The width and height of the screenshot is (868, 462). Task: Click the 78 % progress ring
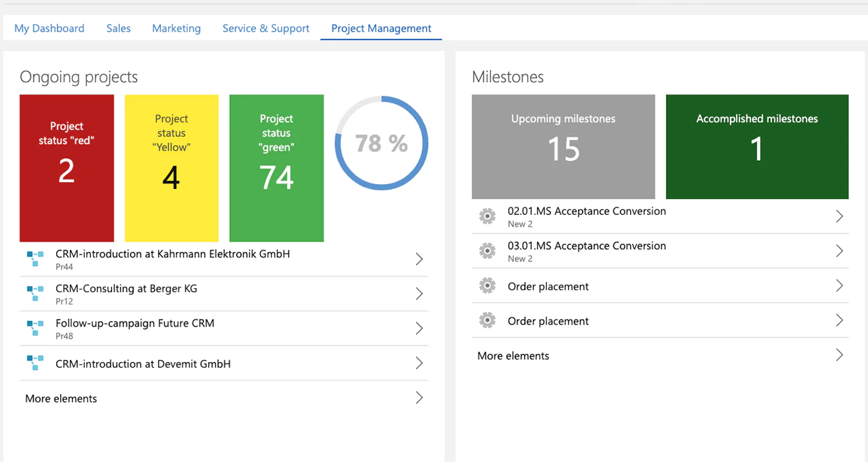point(382,143)
